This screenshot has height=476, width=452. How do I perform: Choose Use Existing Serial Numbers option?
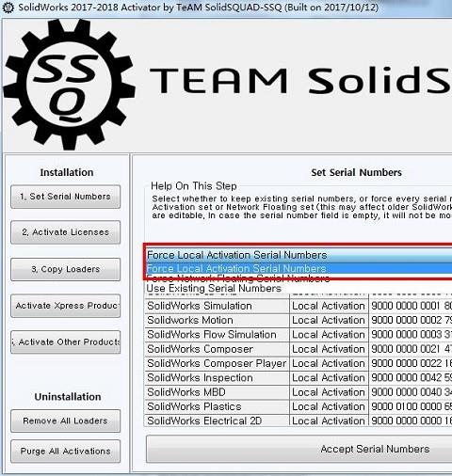299,288
